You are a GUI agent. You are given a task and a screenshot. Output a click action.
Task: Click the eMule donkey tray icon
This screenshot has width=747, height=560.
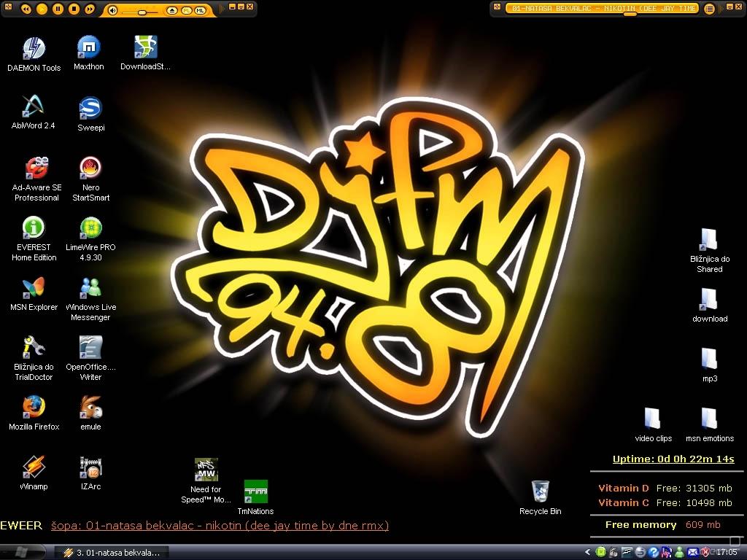pyautogui.click(x=614, y=553)
